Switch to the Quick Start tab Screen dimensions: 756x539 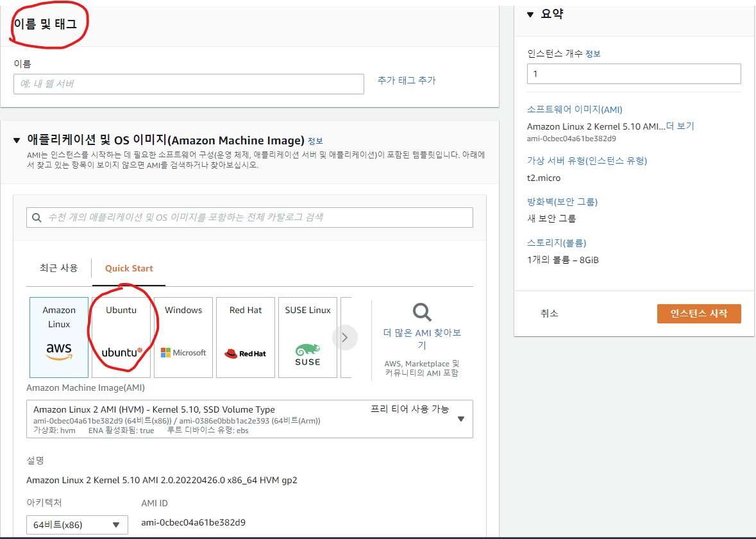coord(129,268)
